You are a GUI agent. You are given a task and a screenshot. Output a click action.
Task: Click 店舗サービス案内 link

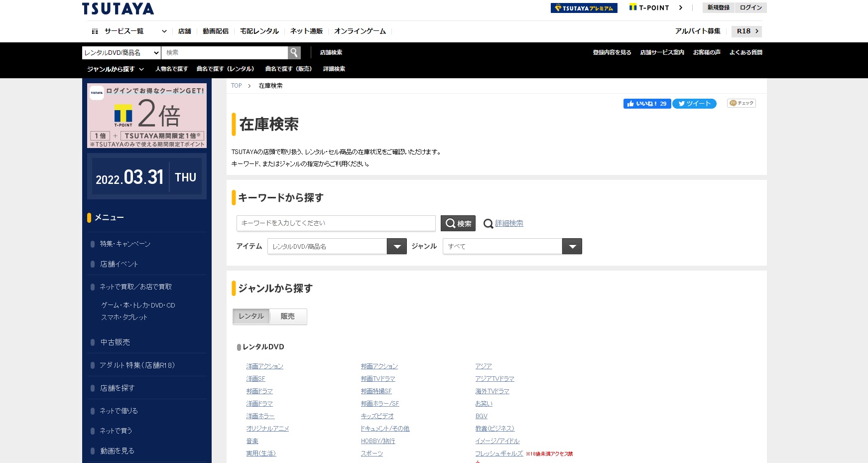[x=662, y=52]
